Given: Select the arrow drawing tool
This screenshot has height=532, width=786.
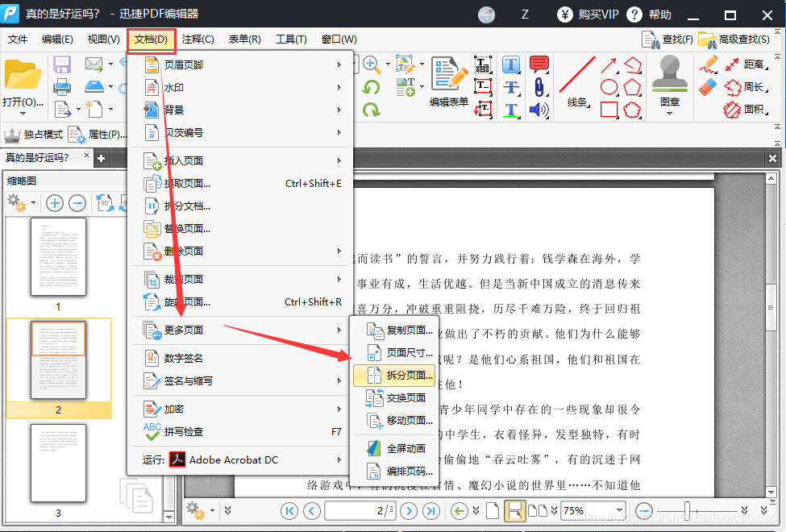Looking at the screenshot, I should (609, 65).
